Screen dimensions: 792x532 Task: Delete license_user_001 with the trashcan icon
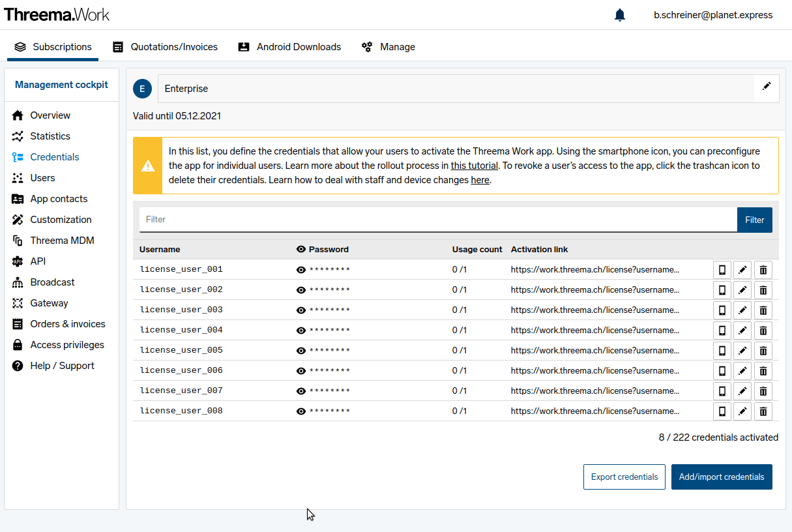(x=763, y=269)
